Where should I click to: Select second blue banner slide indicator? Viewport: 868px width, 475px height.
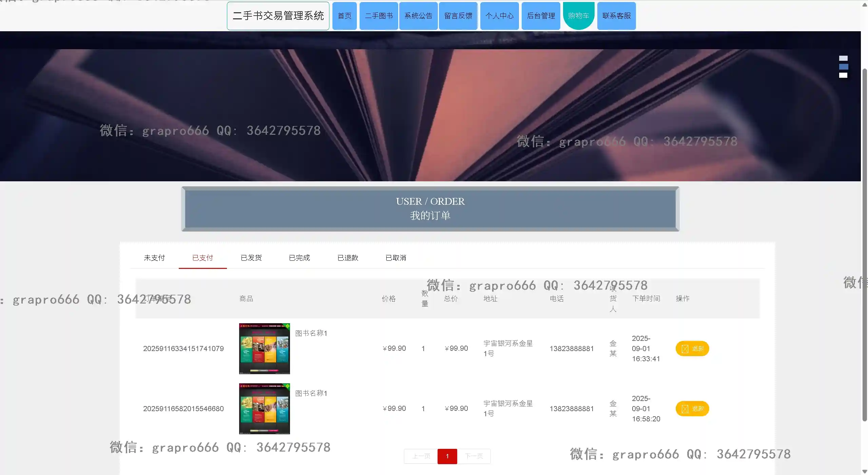pos(843,67)
